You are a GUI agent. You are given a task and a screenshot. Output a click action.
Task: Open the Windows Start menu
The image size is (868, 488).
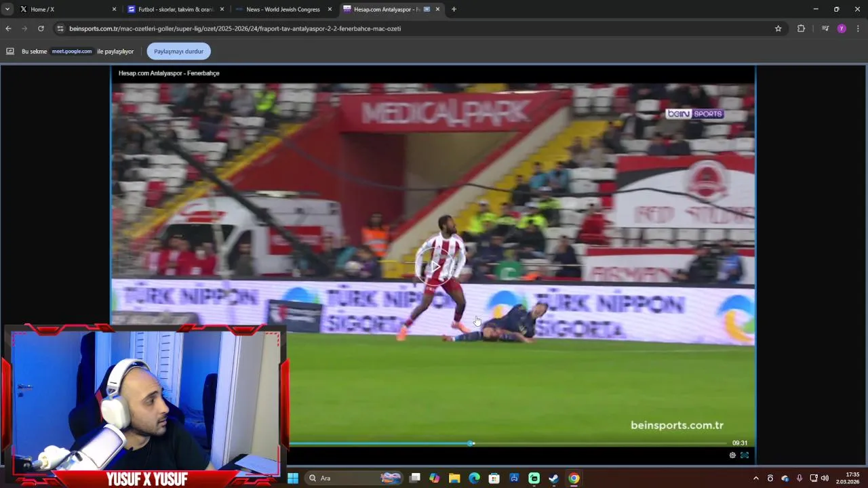click(293, 479)
